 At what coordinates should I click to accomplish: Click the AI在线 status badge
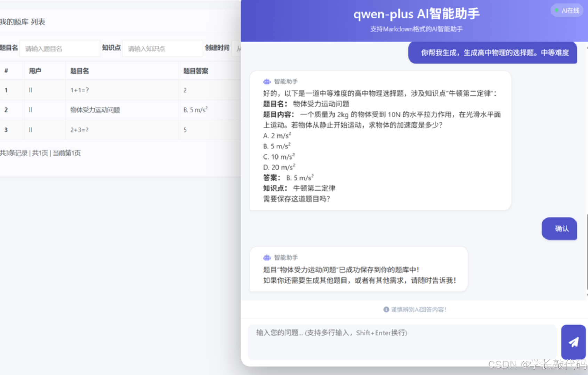point(566,10)
